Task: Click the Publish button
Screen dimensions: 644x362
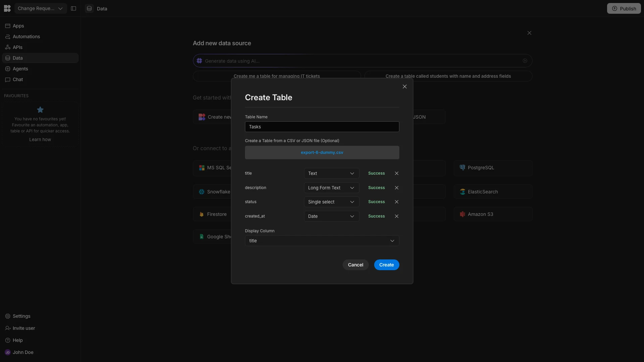Action: point(624,8)
